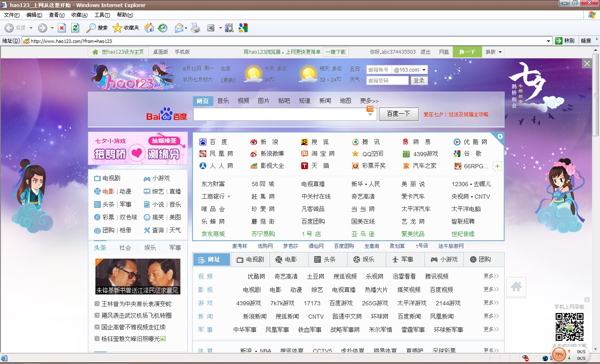
Task: Select the 音乐 search tab
Action: 223,101
